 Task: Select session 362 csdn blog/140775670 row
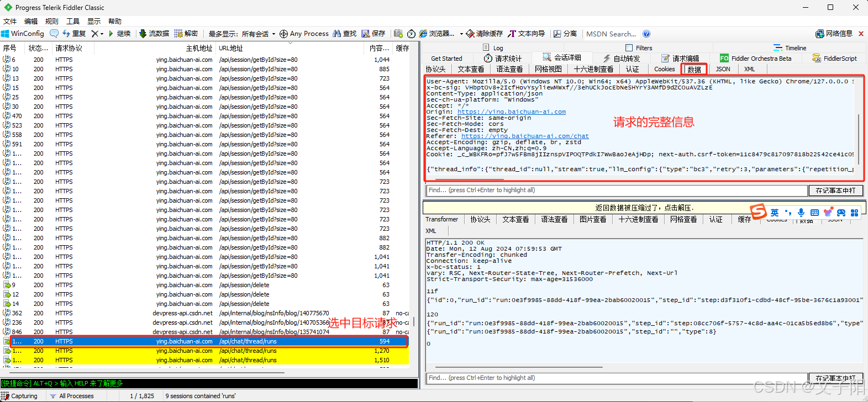[x=206, y=313]
